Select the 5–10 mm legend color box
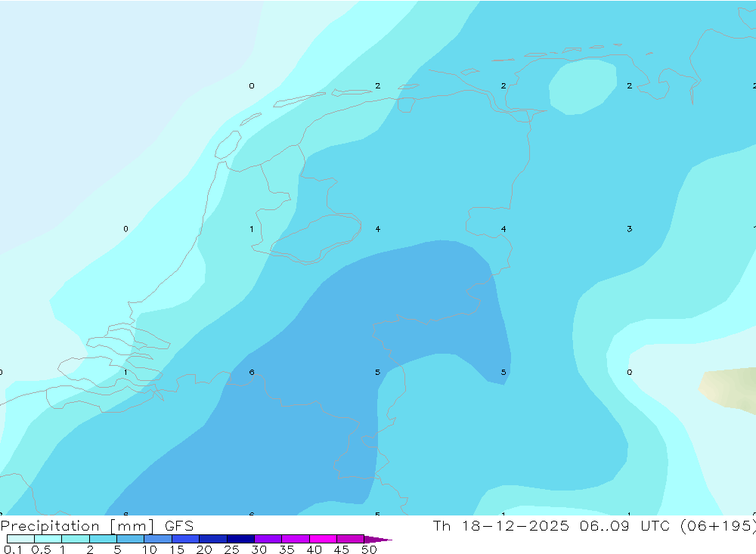 [131, 539]
